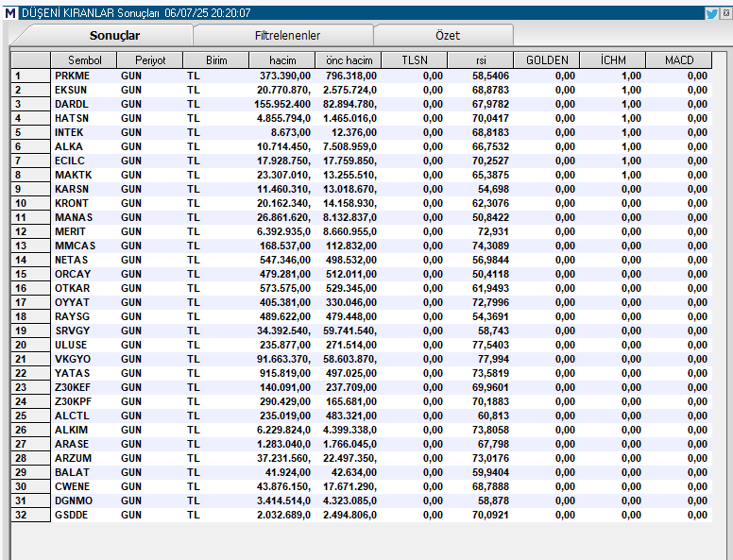The width and height of the screenshot is (733, 560).
Task: Click hacim value 155.952.400
Action: click(x=282, y=104)
